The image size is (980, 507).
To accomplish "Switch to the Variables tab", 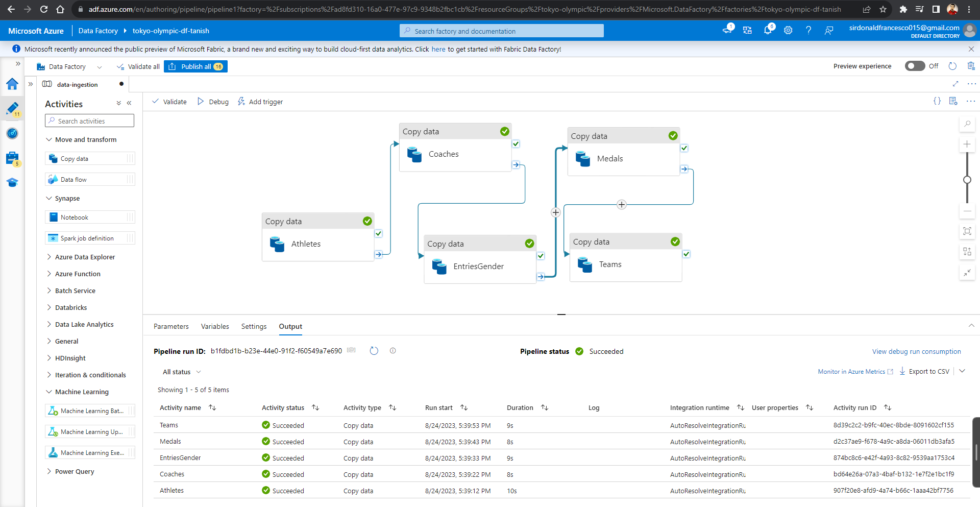I will (215, 326).
